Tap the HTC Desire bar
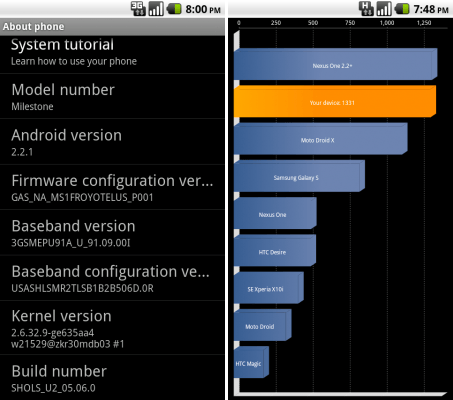 [x=275, y=251]
